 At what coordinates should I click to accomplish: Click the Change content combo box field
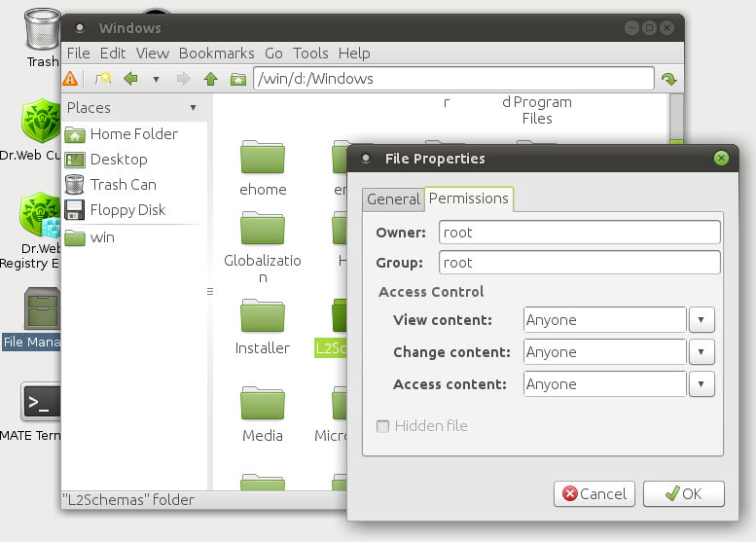coord(604,352)
